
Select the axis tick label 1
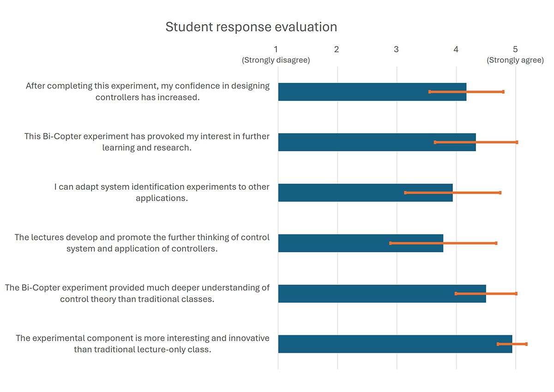pyautogui.click(x=276, y=49)
